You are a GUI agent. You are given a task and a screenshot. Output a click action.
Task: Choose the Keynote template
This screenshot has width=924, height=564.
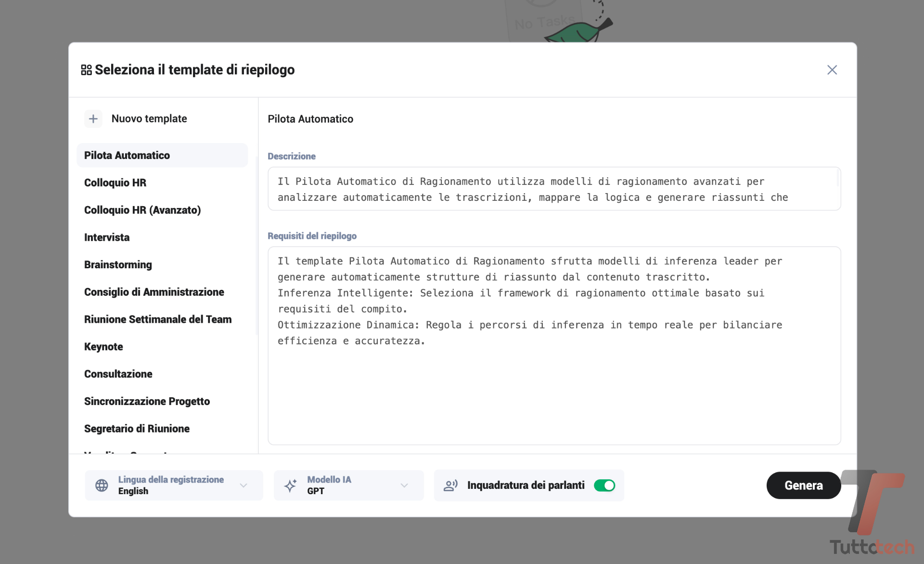[103, 347]
